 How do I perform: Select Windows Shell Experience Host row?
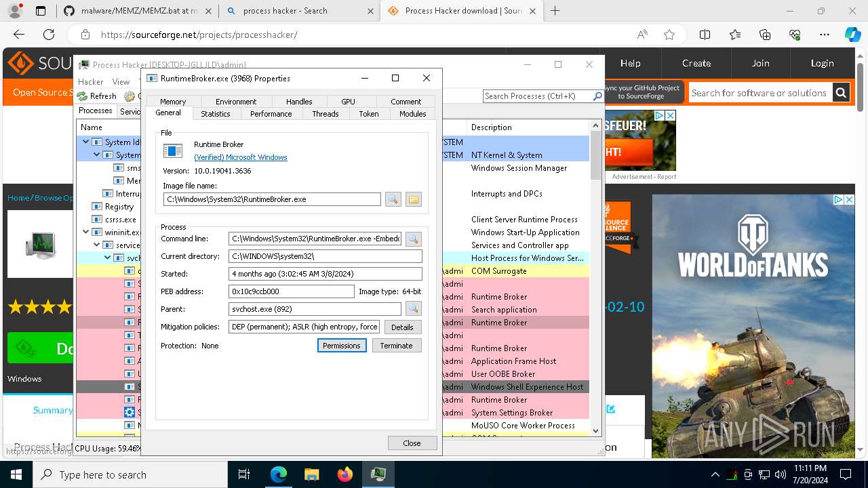pyautogui.click(x=333, y=386)
